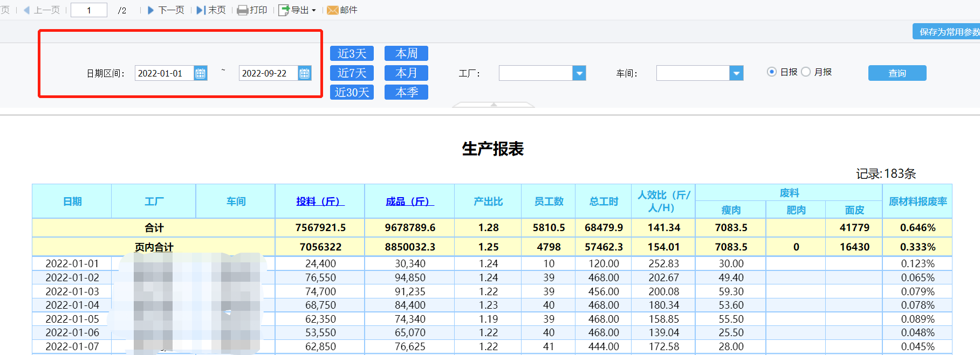The image size is (980, 355).
Task: Click the 人效比 cell 200.08
Action: [x=663, y=292]
